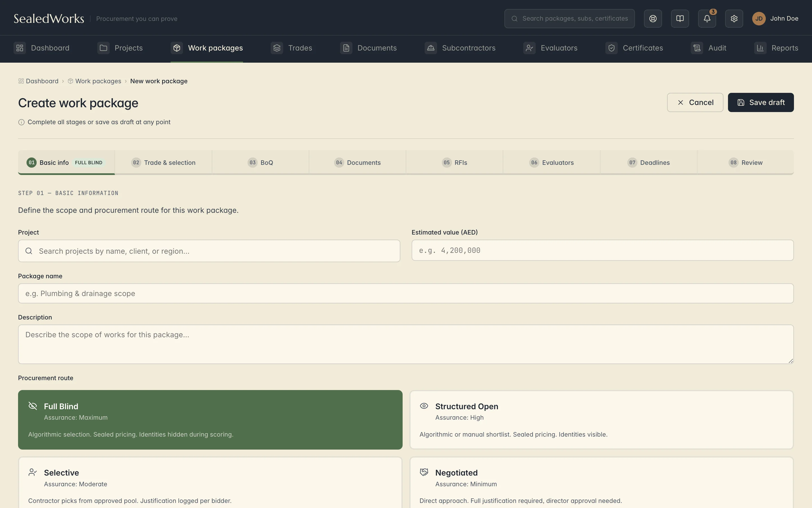This screenshot has height=508, width=812.
Task: Click the Work packages box icon
Action: [177, 48]
